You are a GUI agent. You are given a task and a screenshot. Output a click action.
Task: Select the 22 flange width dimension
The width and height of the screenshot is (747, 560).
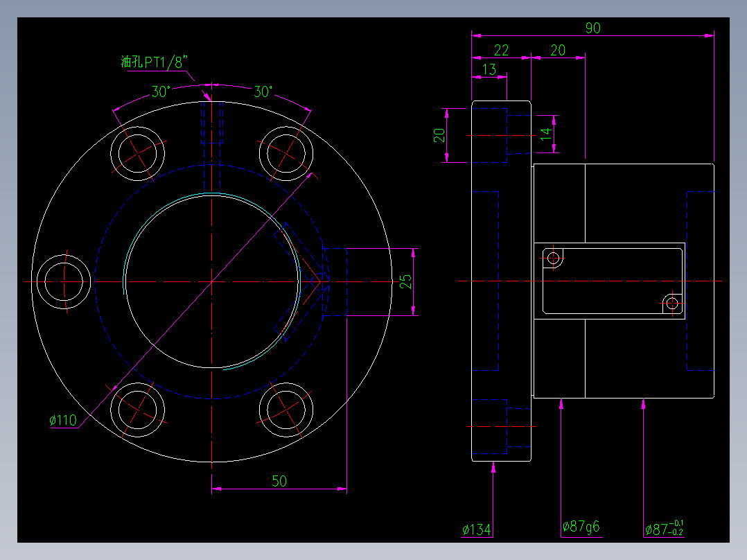click(501, 50)
